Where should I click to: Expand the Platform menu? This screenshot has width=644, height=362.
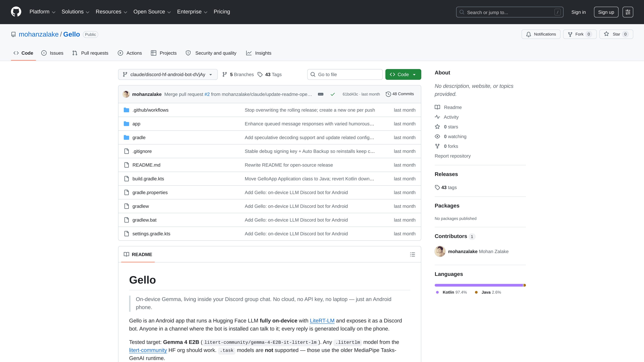click(42, 12)
